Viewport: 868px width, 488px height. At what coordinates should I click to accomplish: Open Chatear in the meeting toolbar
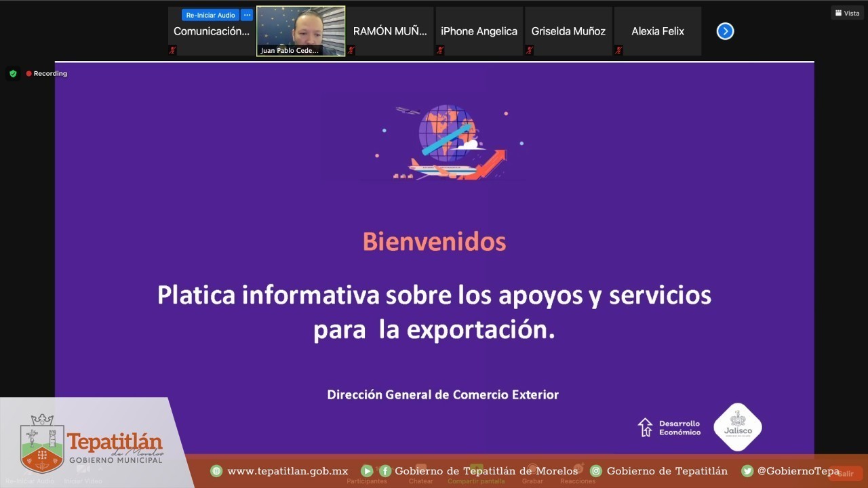click(x=420, y=474)
